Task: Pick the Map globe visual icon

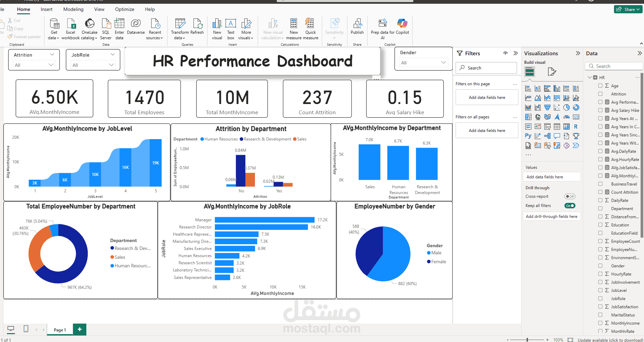Action: click(x=538, y=117)
